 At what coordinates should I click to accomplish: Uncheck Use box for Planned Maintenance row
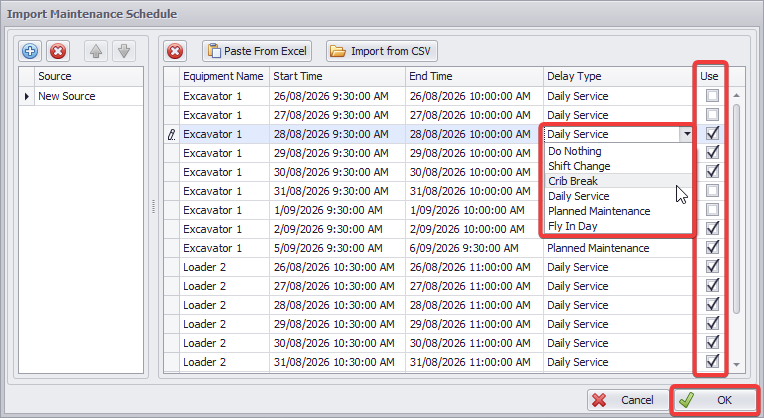point(712,247)
